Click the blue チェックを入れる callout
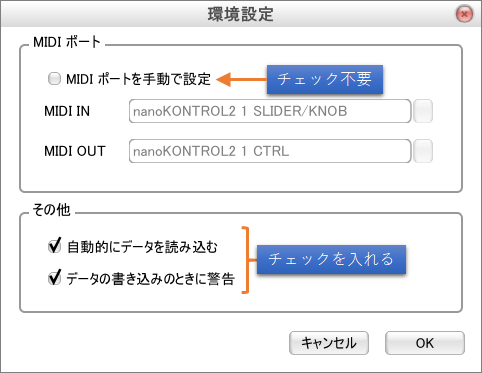This screenshot has height=373, width=482. click(331, 259)
